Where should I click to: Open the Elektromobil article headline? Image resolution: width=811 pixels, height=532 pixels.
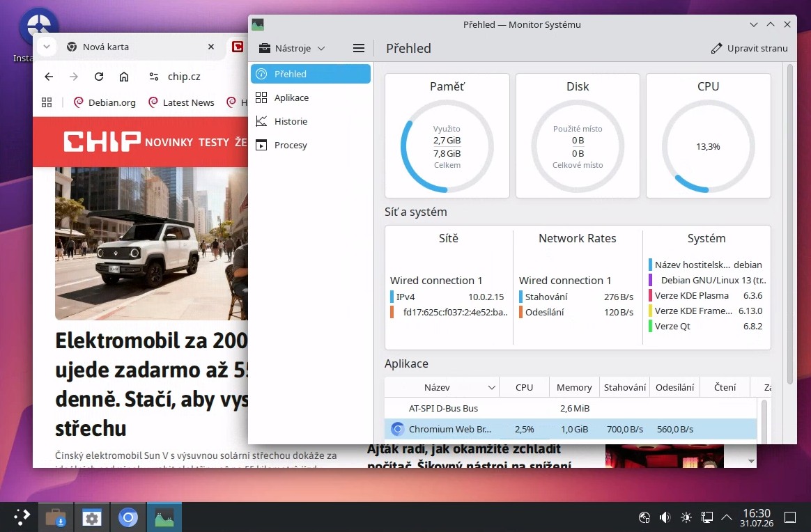(x=152, y=384)
